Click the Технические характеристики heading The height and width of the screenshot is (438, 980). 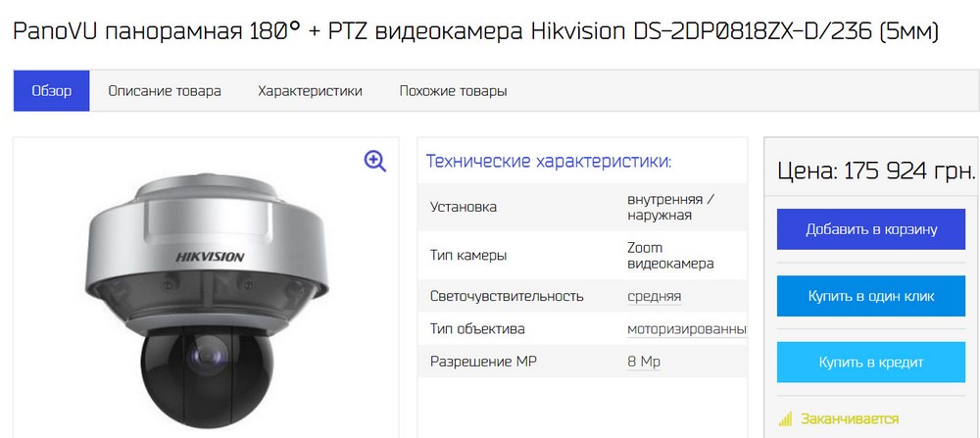(x=548, y=162)
